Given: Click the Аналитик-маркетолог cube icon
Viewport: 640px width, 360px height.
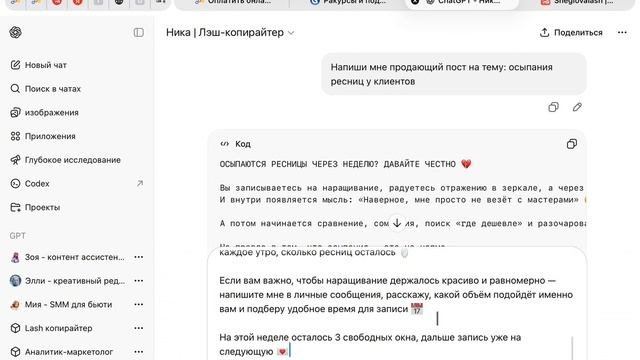Looking at the screenshot, I should click(15, 352).
